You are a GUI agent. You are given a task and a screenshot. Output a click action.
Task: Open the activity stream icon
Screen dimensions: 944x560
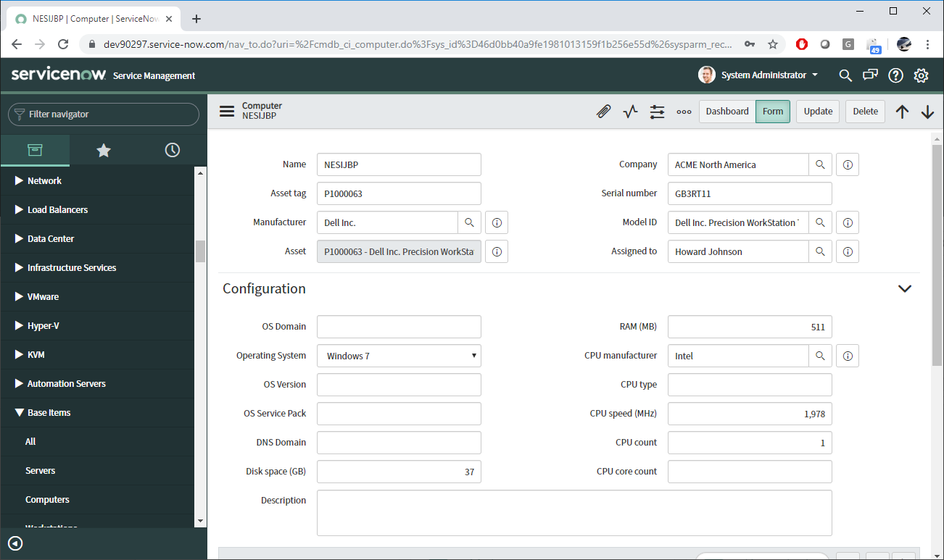[x=630, y=111]
